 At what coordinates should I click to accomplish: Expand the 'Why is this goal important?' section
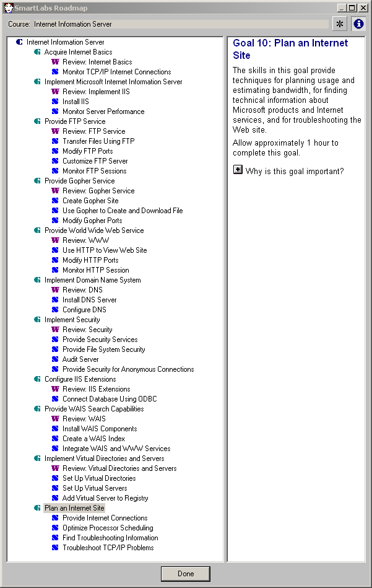[x=238, y=170]
